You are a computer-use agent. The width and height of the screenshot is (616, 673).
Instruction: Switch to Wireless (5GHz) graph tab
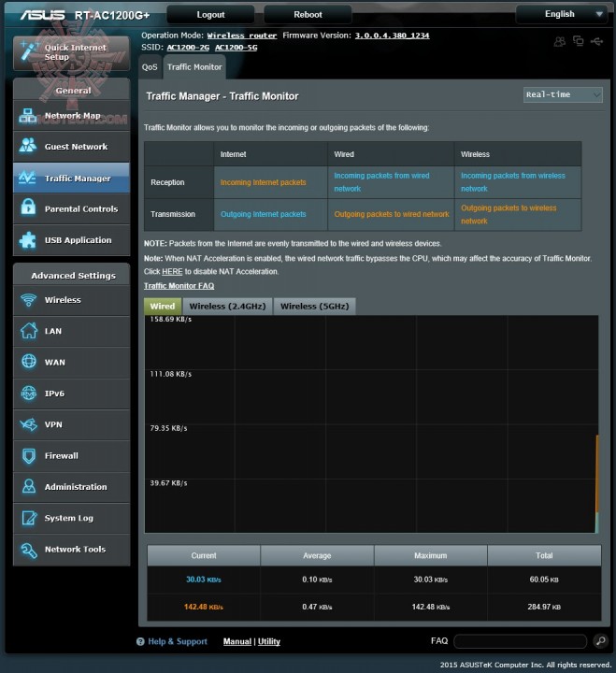coord(315,306)
